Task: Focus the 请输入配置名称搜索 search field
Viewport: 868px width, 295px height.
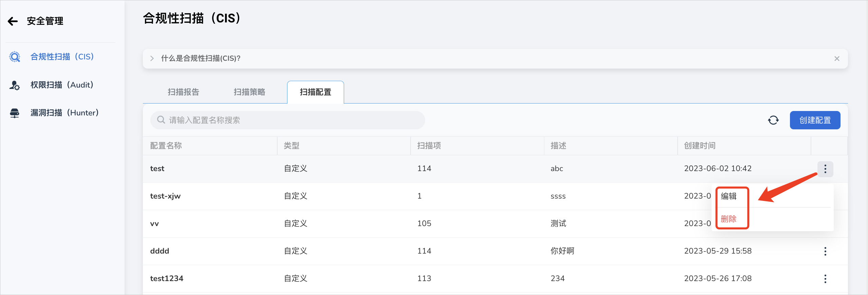Action: coord(288,120)
